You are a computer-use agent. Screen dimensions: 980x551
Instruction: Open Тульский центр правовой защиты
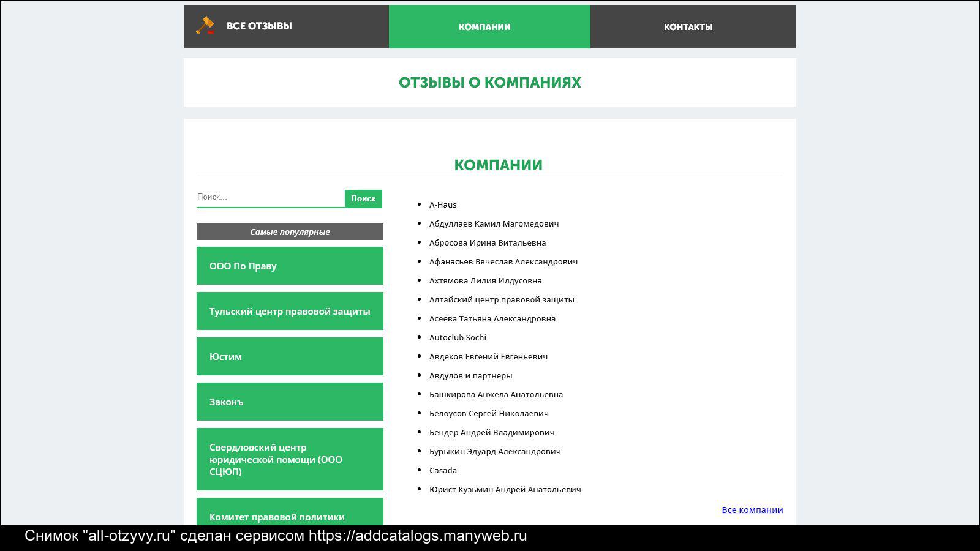(290, 311)
